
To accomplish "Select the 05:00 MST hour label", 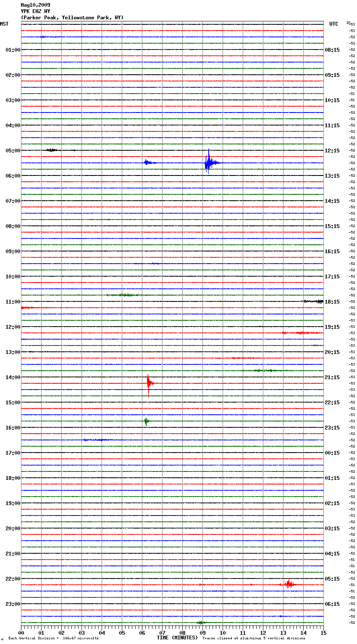I will click(13, 151).
